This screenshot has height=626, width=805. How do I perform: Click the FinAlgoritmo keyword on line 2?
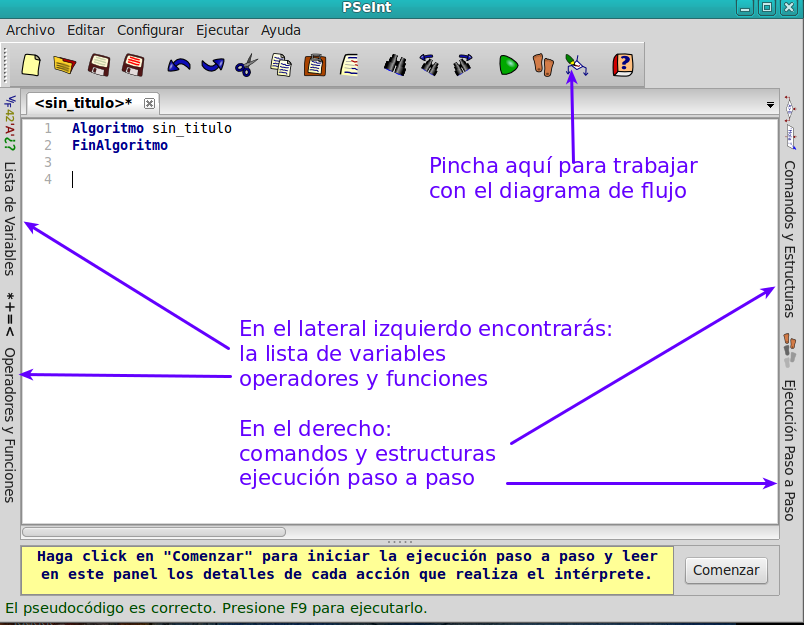coord(120,145)
